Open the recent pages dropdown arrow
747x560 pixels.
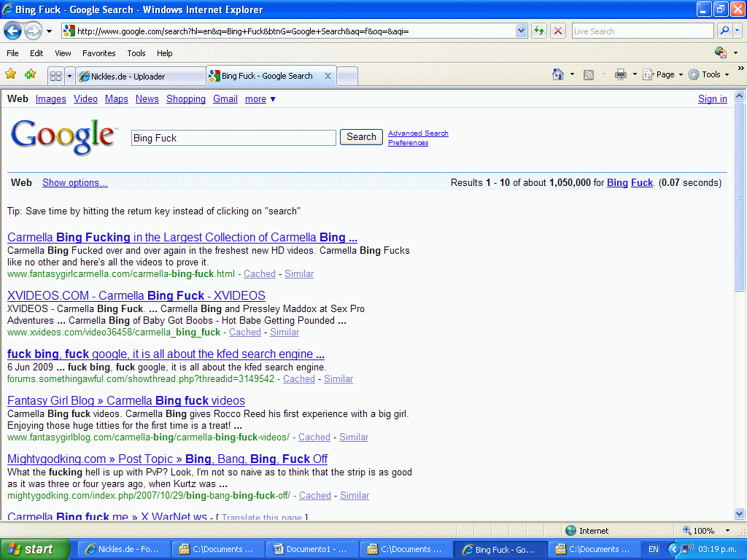[x=49, y=31]
